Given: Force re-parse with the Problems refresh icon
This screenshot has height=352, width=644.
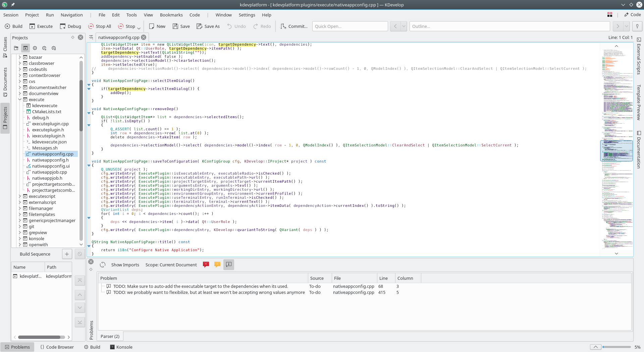Looking at the screenshot, I should (103, 265).
